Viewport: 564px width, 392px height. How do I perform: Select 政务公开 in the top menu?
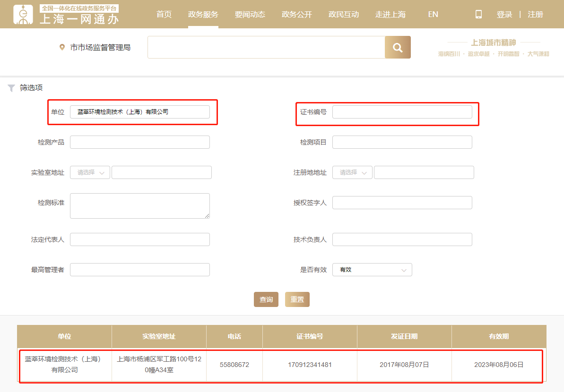tap(297, 14)
